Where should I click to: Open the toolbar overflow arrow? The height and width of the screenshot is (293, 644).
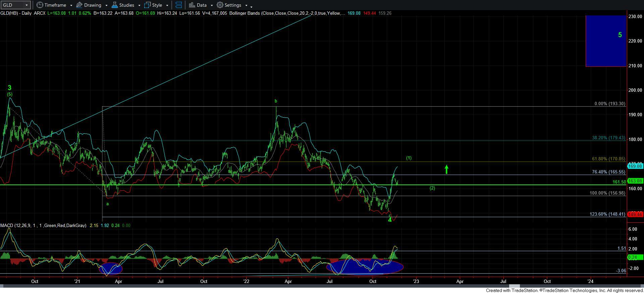point(252,6)
